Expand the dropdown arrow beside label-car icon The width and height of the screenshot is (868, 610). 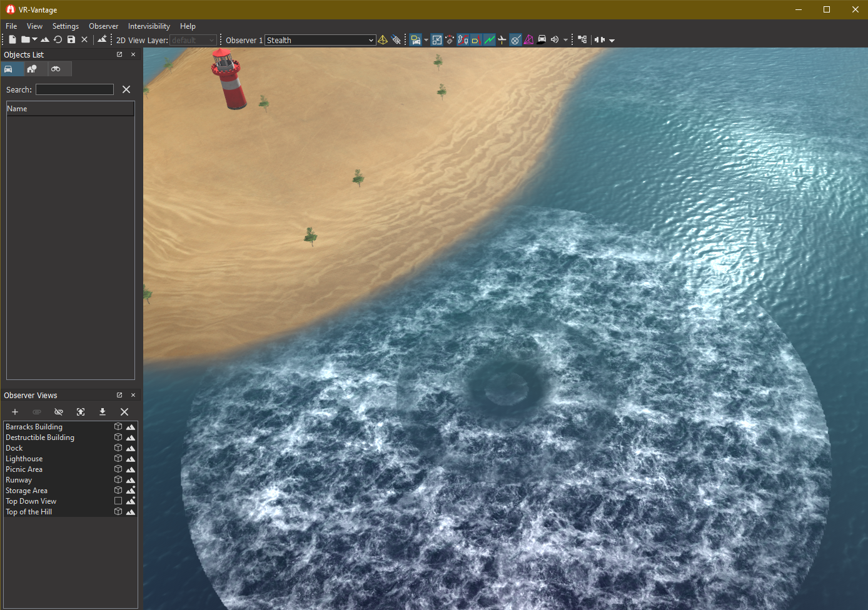[426, 40]
